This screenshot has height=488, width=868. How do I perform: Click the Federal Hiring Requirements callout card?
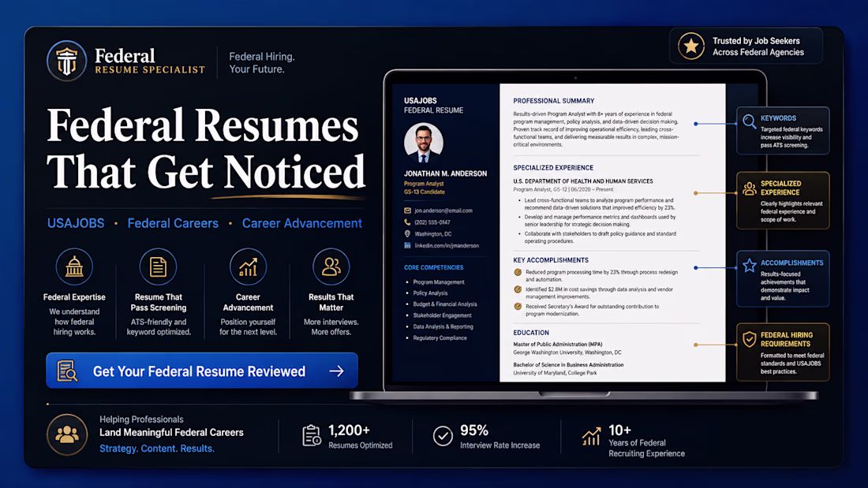point(783,352)
